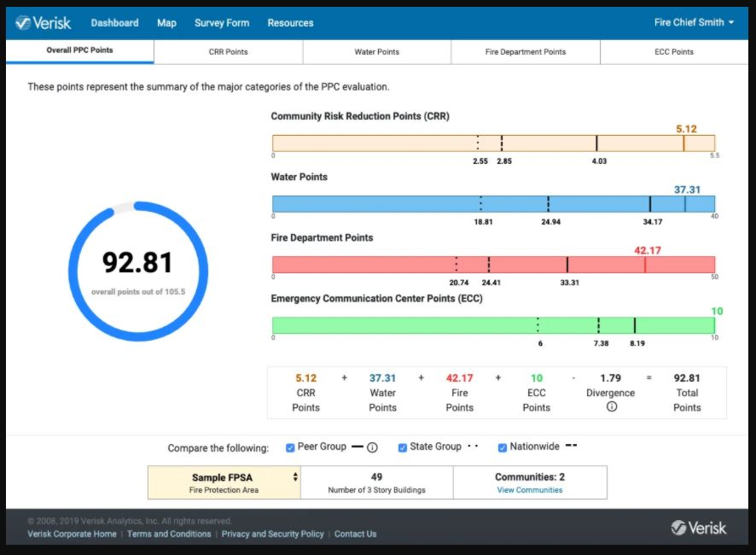Select the Water Points tab
The image size is (756, 555).
point(376,52)
